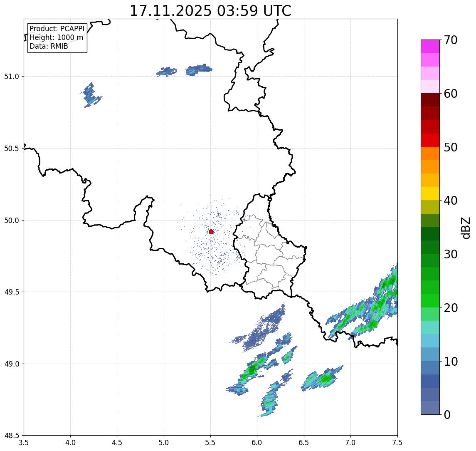Image resolution: width=476 pixels, height=451 pixels.
Task: Click the longitude axis label 4.0
Action: coord(70,443)
